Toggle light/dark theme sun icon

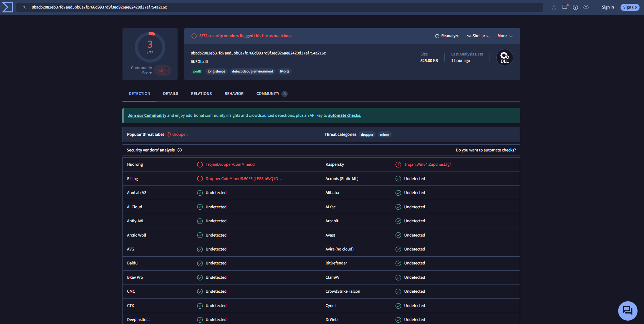[586, 7]
